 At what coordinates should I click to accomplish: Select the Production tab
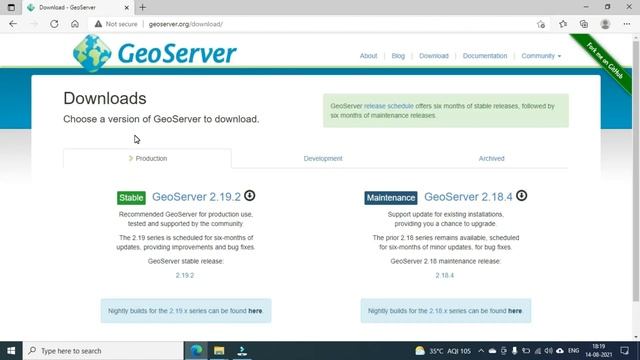coord(147,158)
